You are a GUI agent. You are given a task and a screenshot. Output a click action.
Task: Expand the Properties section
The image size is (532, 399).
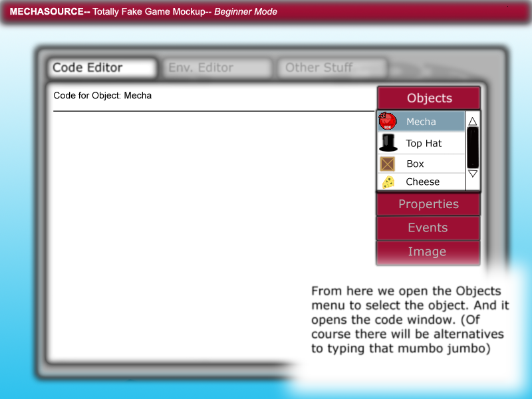428,204
